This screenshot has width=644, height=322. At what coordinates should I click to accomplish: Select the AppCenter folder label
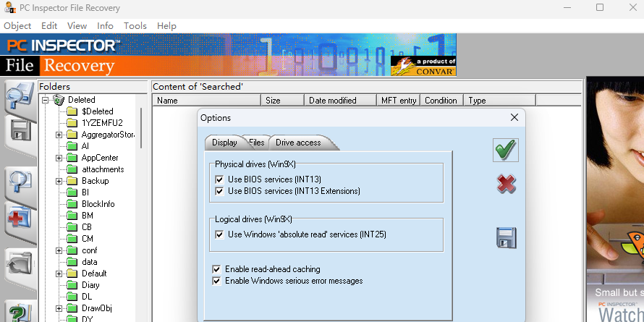point(100,158)
